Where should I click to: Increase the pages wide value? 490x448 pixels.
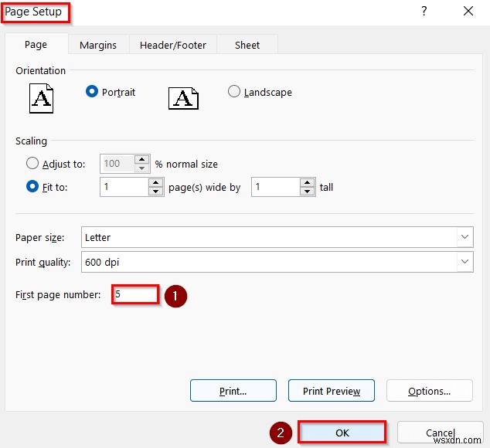[x=155, y=182]
